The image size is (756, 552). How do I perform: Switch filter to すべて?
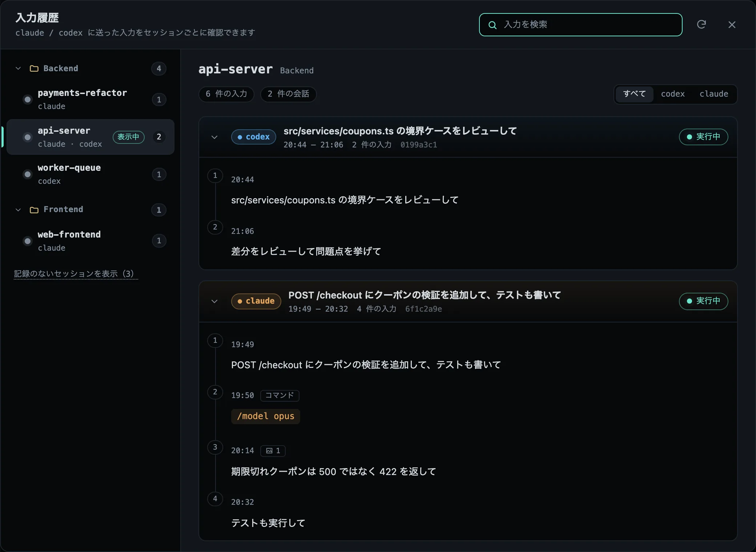pyautogui.click(x=634, y=94)
